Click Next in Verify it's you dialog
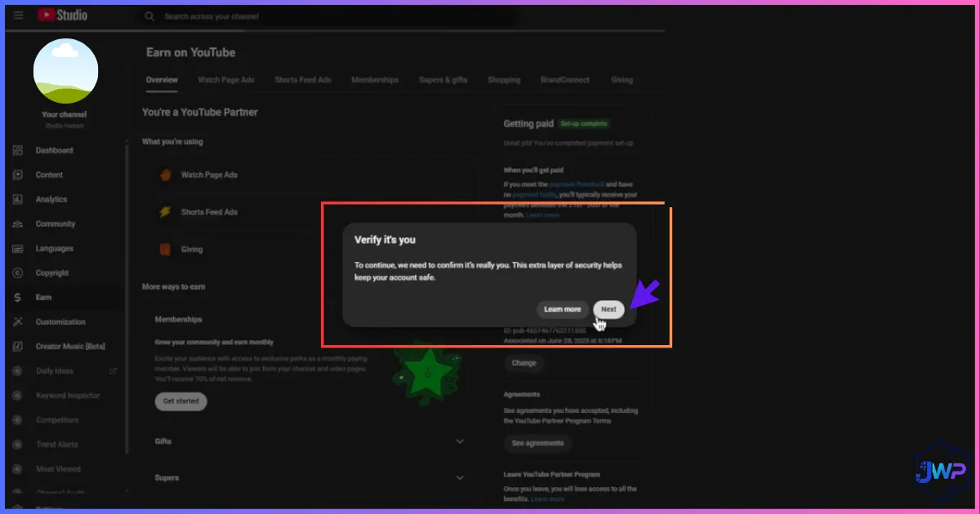 pyautogui.click(x=608, y=309)
